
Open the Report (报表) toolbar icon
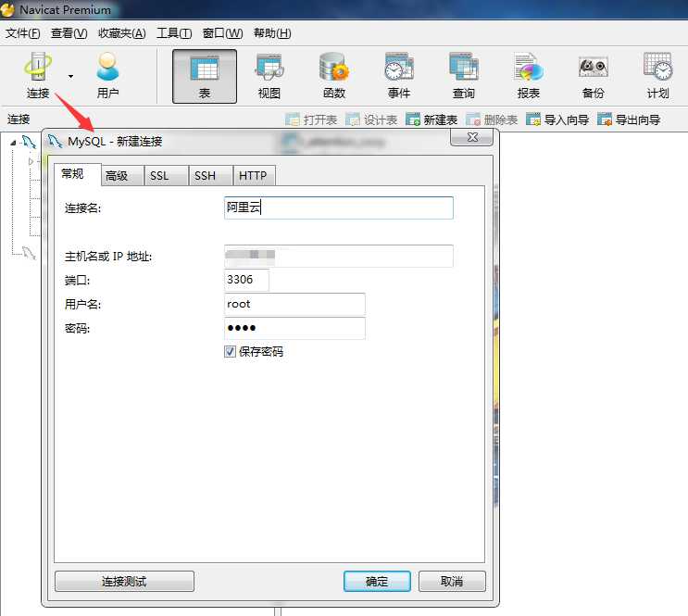click(x=529, y=76)
